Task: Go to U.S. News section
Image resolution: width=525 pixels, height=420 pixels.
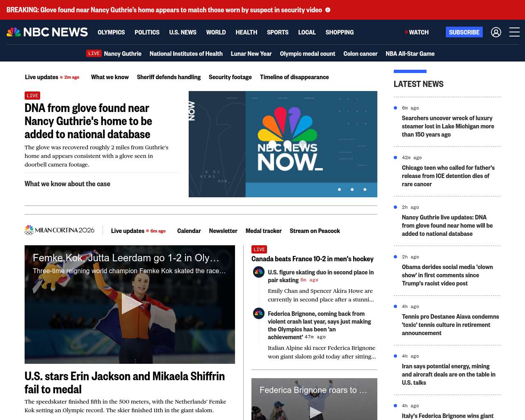Action: tap(183, 32)
